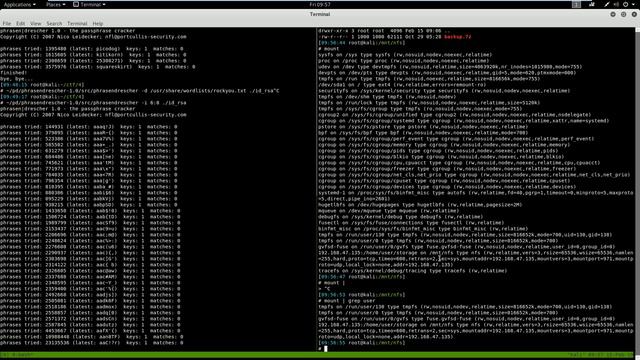The height and width of the screenshot is (360, 640).
Task: Open the Terminal menu in menu bar
Action: [x=77, y=24]
